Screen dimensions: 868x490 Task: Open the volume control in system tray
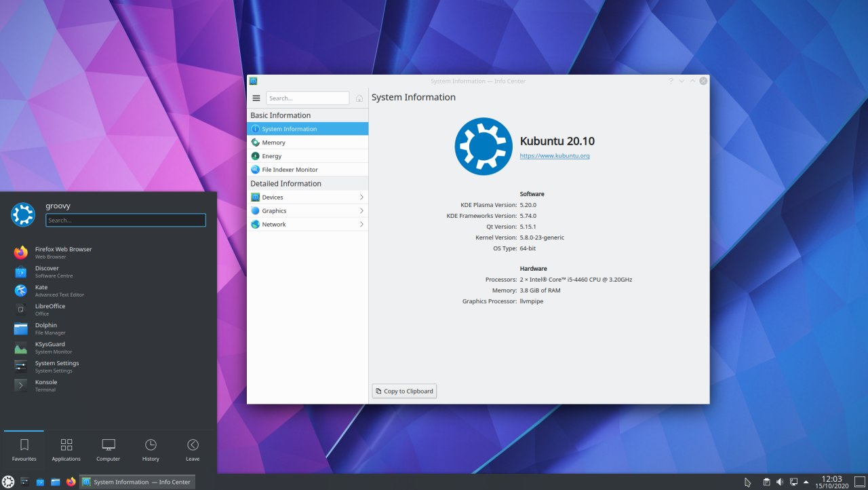780,482
